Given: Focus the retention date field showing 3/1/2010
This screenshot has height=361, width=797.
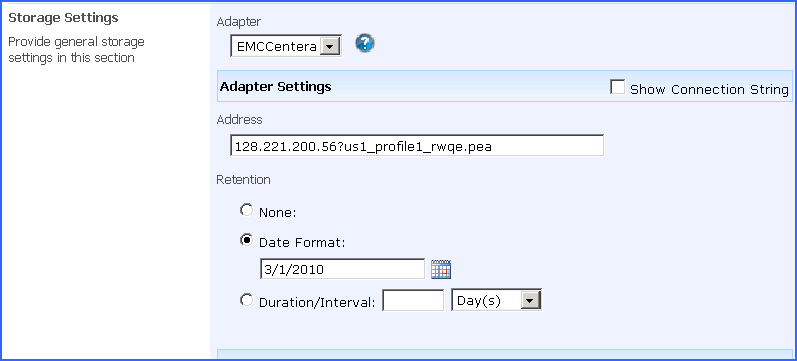Looking at the screenshot, I should coord(342,269).
